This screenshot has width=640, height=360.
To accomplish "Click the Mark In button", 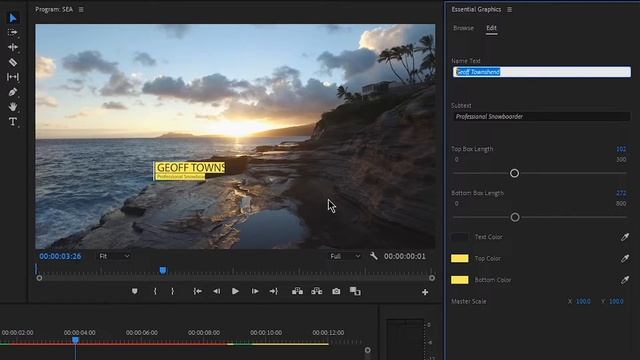I will point(155,291).
